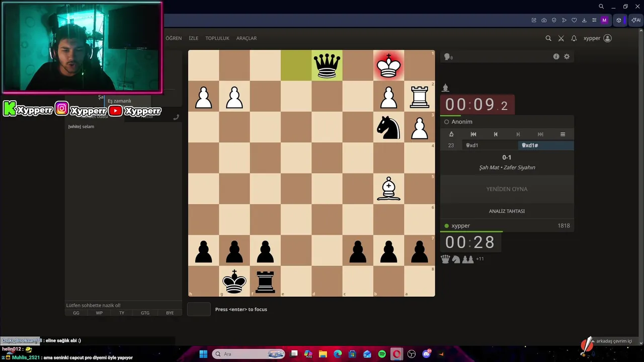Image resolution: width=644 pixels, height=362 pixels.
Task: Open Task View on the taskbar
Action: (294, 354)
